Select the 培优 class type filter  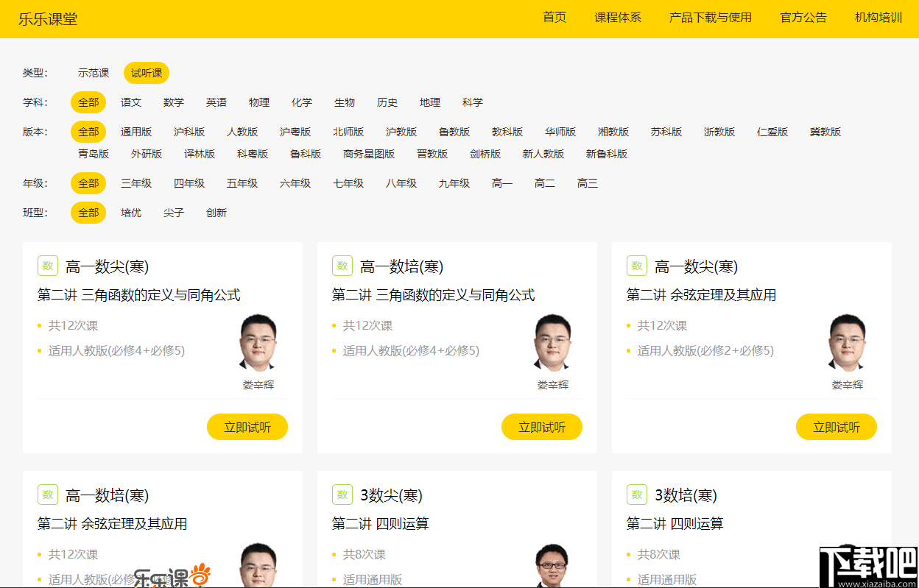(130, 213)
